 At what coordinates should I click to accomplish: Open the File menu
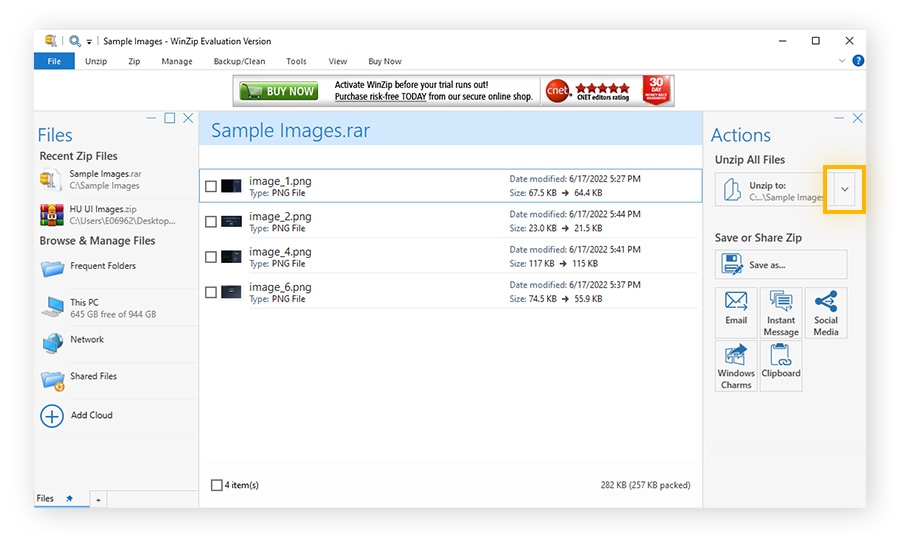(54, 61)
